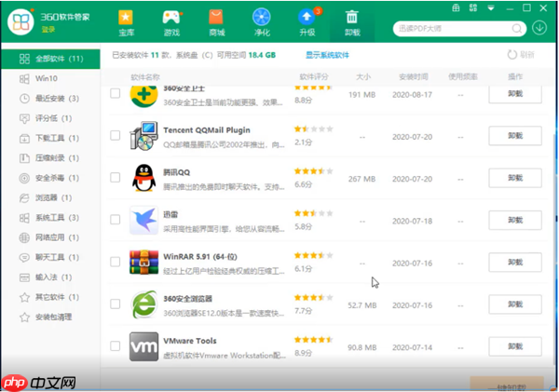The width and height of the screenshot is (559, 392).
Task: Select 浏览器 (1) category
Action: (50, 197)
